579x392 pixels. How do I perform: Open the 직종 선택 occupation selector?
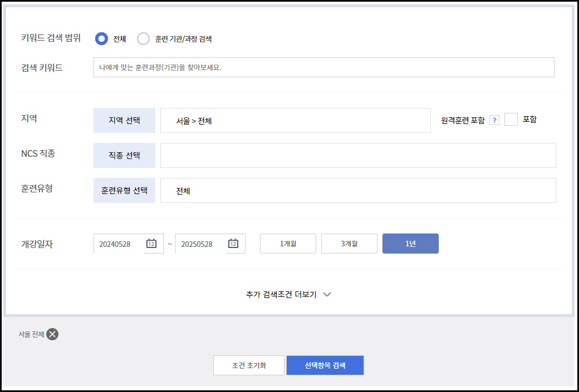(124, 155)
